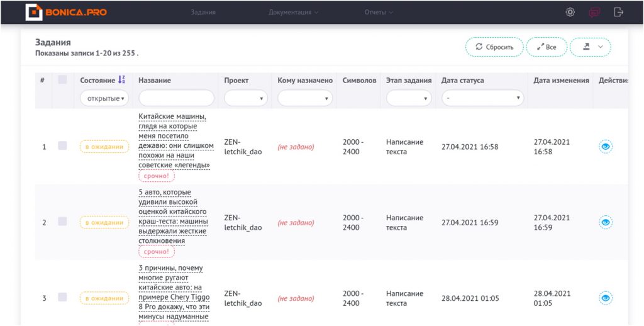Image resolution: width=644 pixels, height=326 pixels.
Task: Click the logout icon
Action: (619, 12)
